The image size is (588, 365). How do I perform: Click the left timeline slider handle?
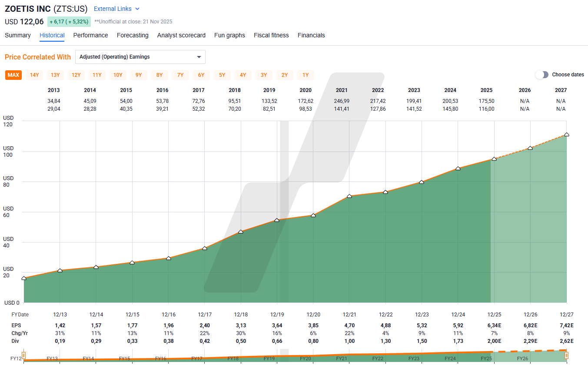point(24,355)
